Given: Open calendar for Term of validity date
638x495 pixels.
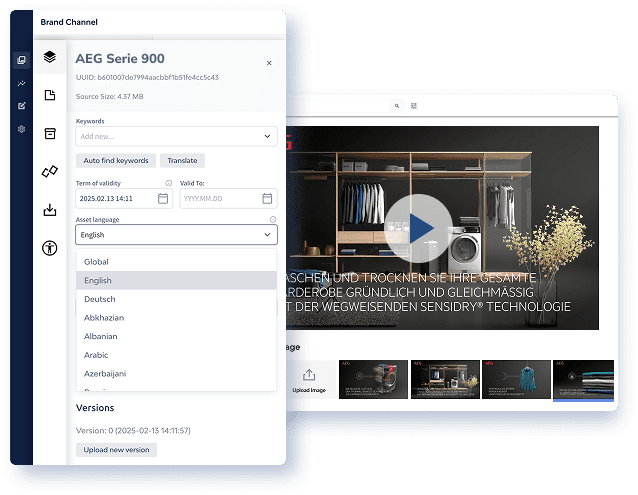Looking at the screenshot, I should pyautogui.click(x=163, y=198).
